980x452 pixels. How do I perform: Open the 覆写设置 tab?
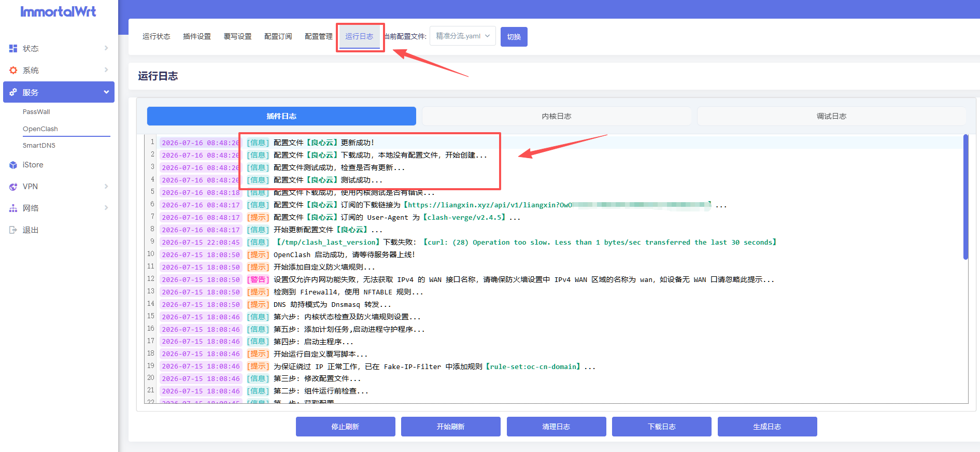[x=237, y=36]
